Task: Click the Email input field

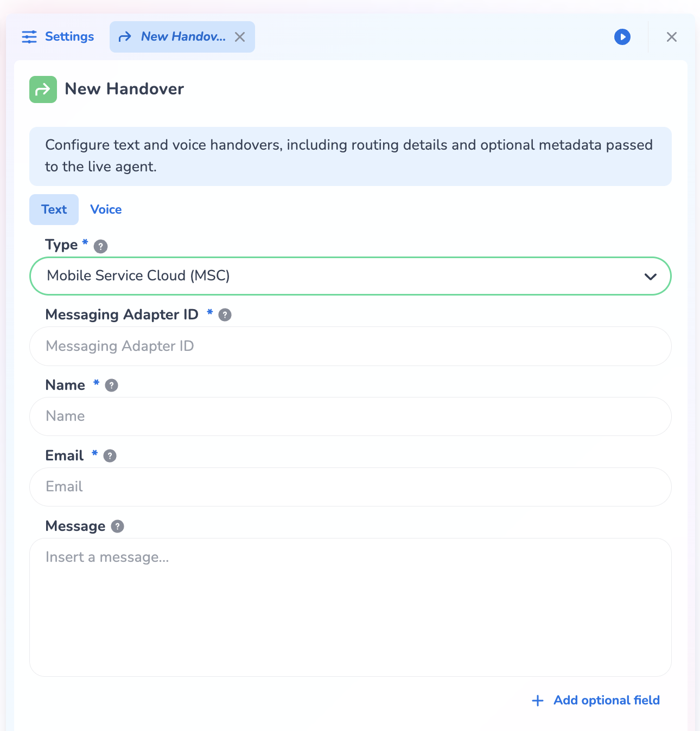Action: (350, 487)
